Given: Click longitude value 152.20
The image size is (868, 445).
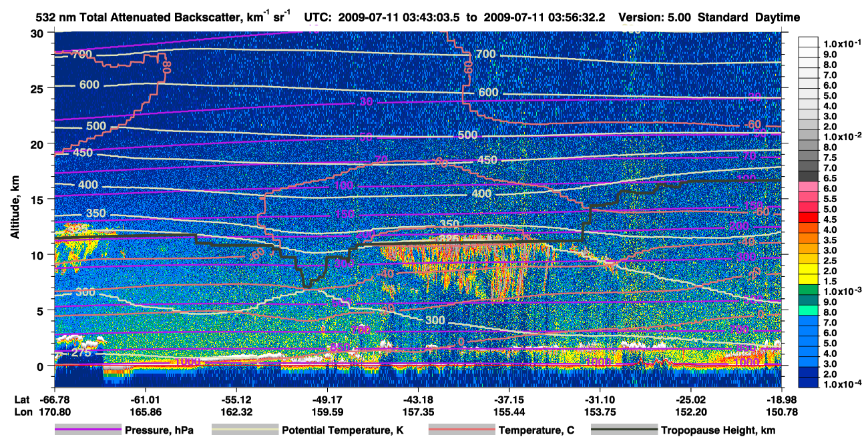Looking at the screenshot, I should tap(690, 412).
